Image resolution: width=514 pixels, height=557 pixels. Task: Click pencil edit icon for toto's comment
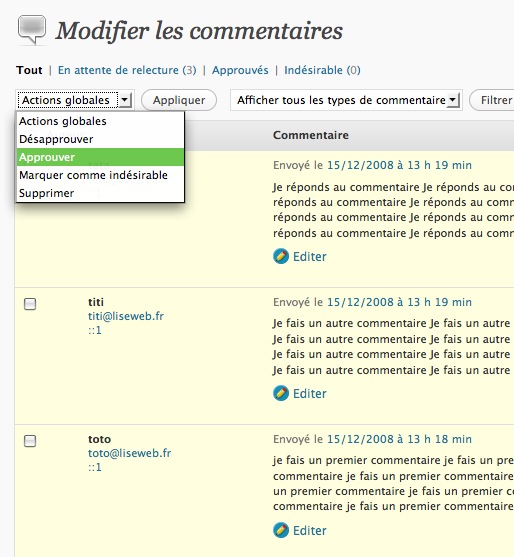pyautogui.click(x=281, y=530)
